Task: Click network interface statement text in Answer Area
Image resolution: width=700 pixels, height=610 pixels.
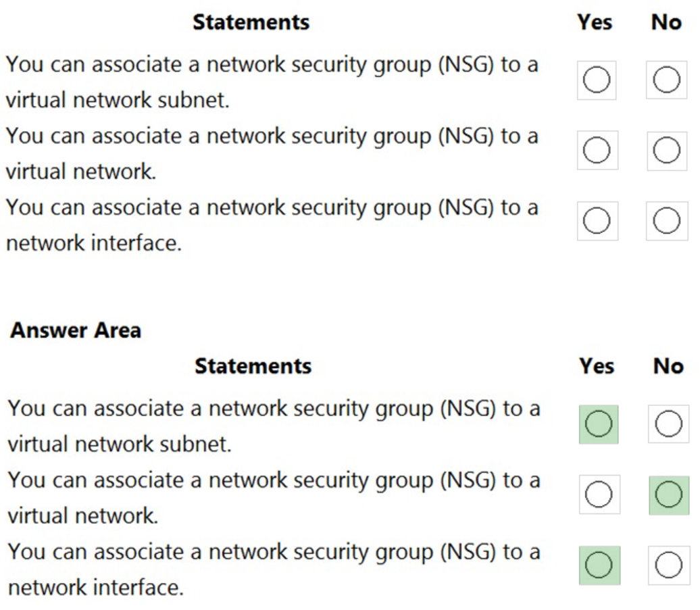Action: tap(274, 569)
